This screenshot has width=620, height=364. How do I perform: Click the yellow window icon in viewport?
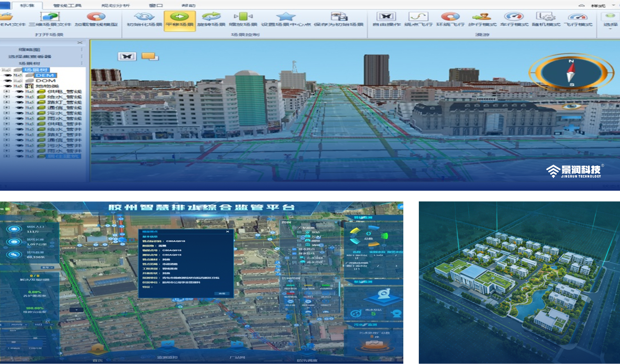(x=150, y=56)
